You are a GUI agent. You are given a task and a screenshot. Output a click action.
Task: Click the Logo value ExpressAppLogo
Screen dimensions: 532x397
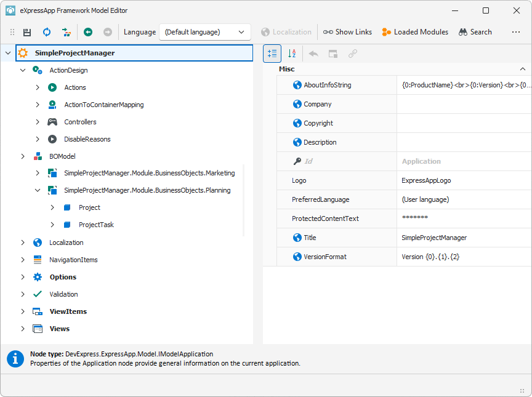click(x=426, y=180)
